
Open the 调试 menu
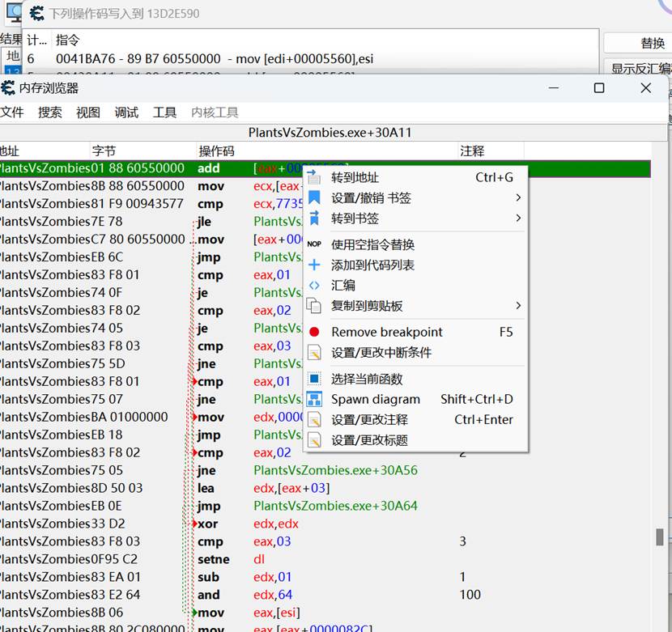pos(126,112)
